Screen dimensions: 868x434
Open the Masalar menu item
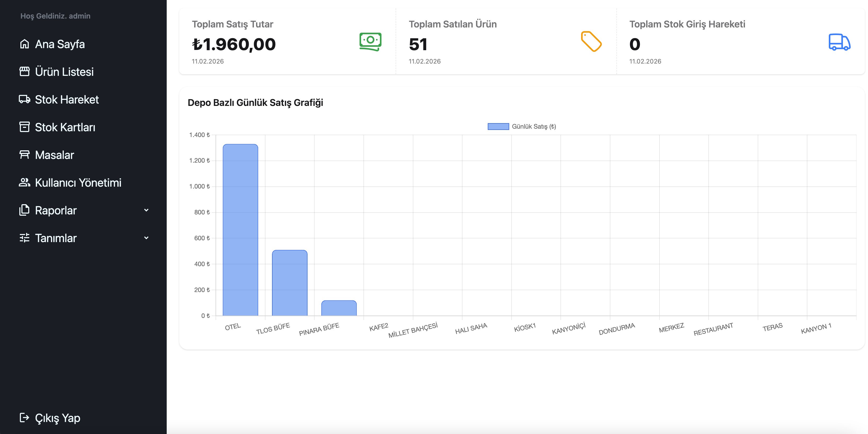(55, 155)
